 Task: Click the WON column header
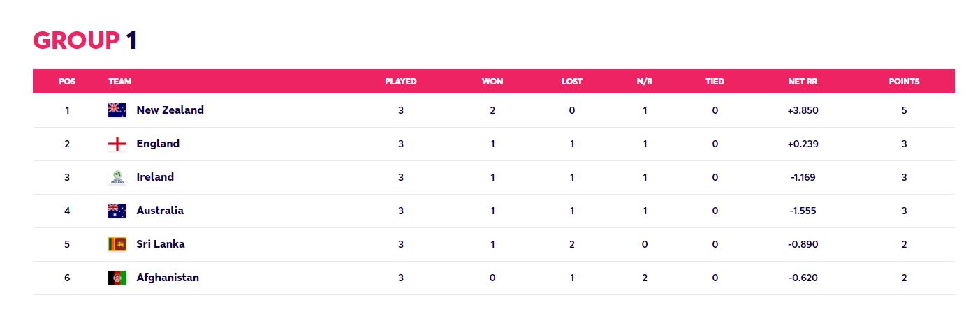pyautogui.click(x=492, y=82)
